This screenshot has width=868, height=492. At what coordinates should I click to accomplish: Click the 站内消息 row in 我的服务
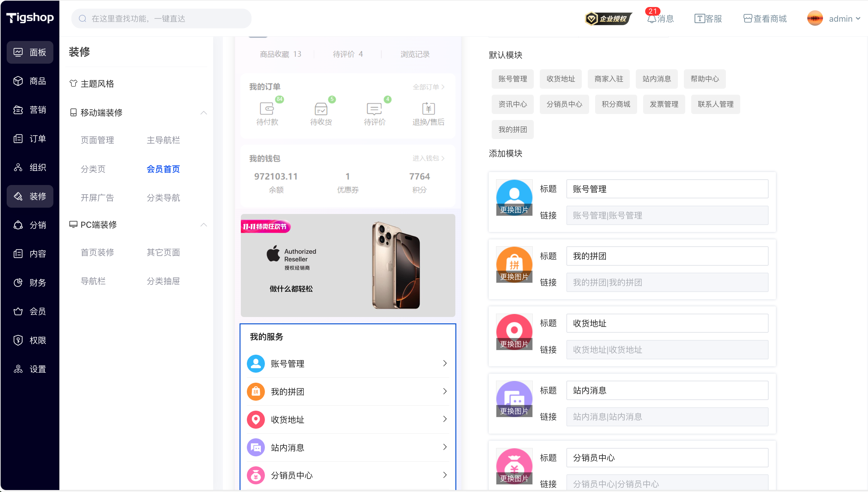(348, 447)
